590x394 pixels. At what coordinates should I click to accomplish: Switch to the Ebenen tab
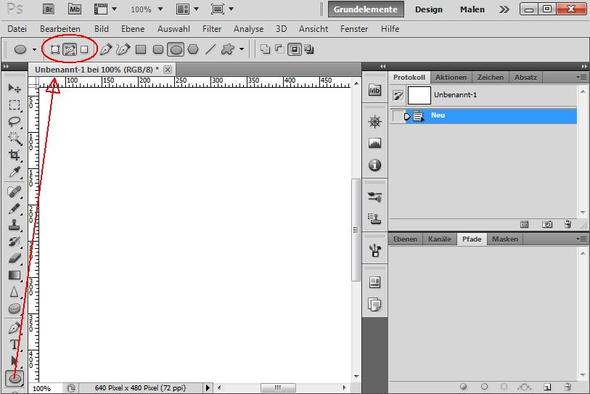(x=405, y=239)
